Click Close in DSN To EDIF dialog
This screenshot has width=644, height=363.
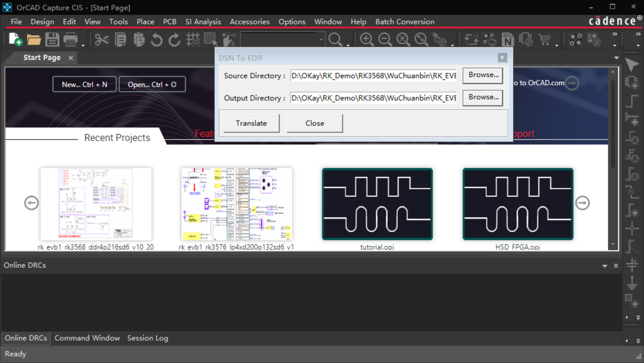coord(315,123)
